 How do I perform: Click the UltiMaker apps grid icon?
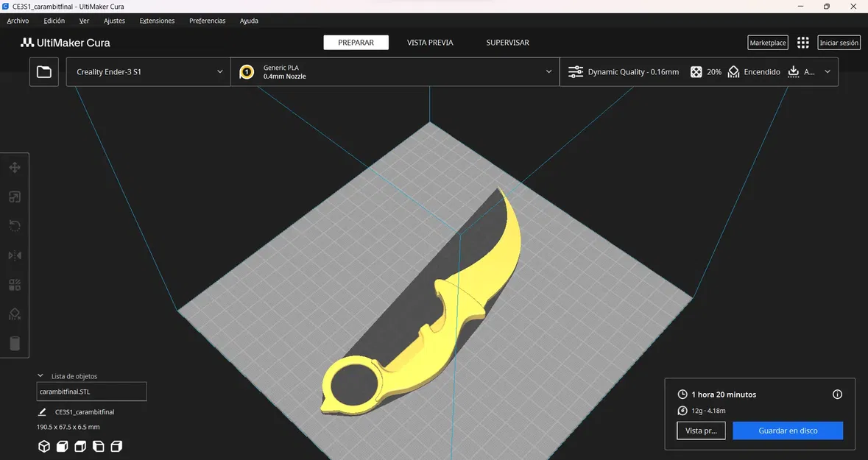[802, 42]
